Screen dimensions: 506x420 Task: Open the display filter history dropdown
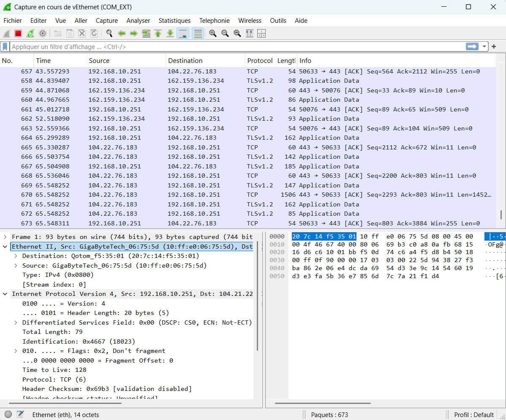click(484, 46)
